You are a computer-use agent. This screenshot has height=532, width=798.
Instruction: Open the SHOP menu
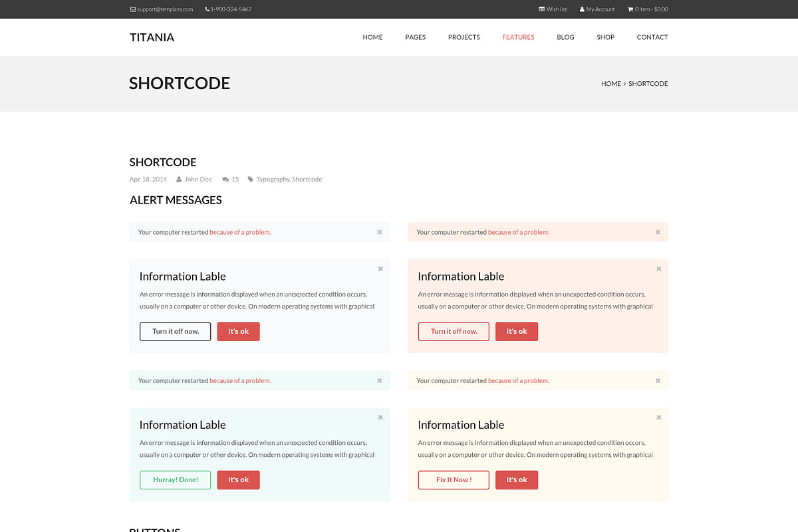pyautogui.click(x=606, y=37)
